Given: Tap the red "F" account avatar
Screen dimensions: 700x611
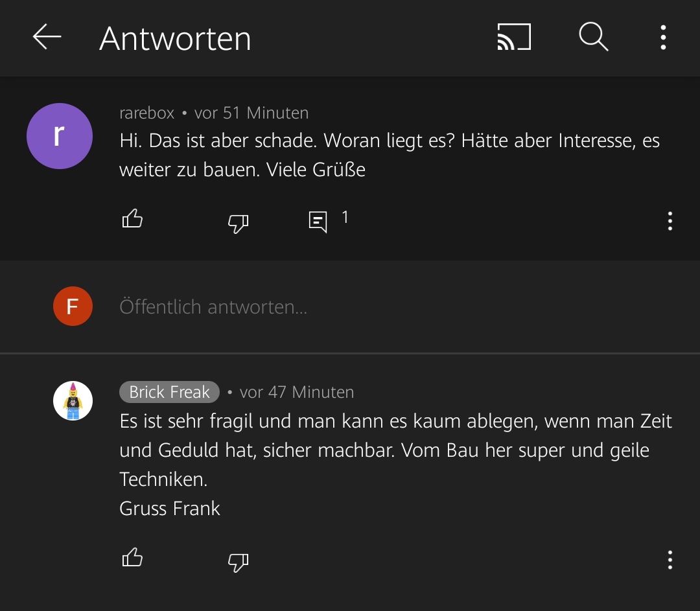Looking at the screenshot, I should point(73,306).
